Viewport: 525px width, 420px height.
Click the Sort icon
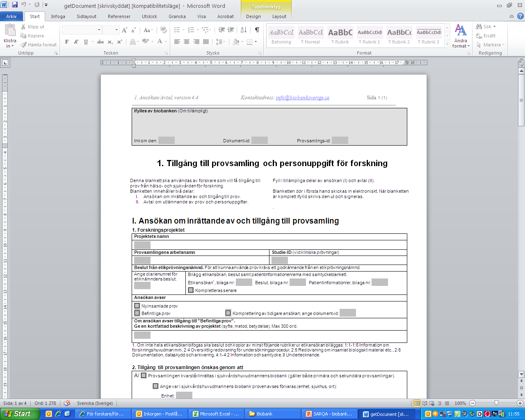pos(244,30)
